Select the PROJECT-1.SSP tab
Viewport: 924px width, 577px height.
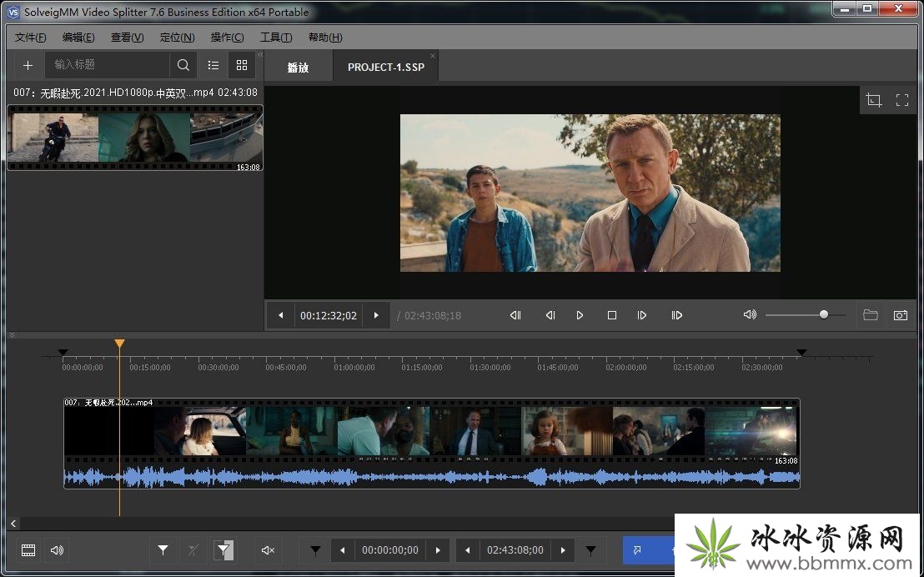pos(386,68)
